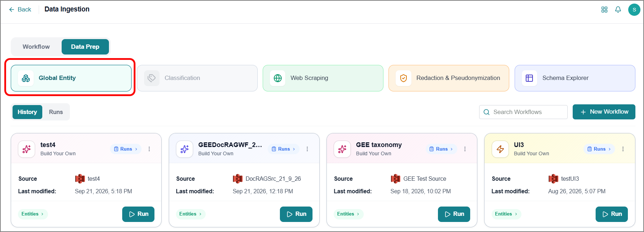Click the testUI3 source icon
The width and height of the screenshot is (644, 232).
[553, 179]
